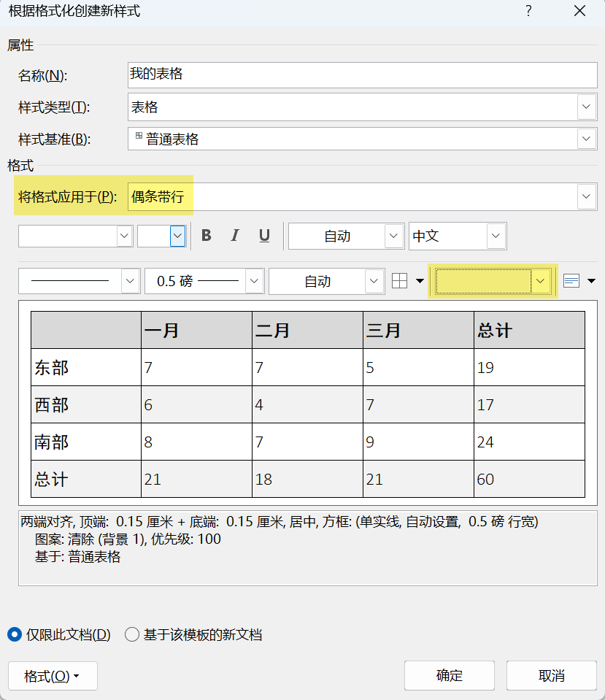This screenshot has width=605, height=700.
Task: Click value 60 in preview table
Action: click(485, 480)
